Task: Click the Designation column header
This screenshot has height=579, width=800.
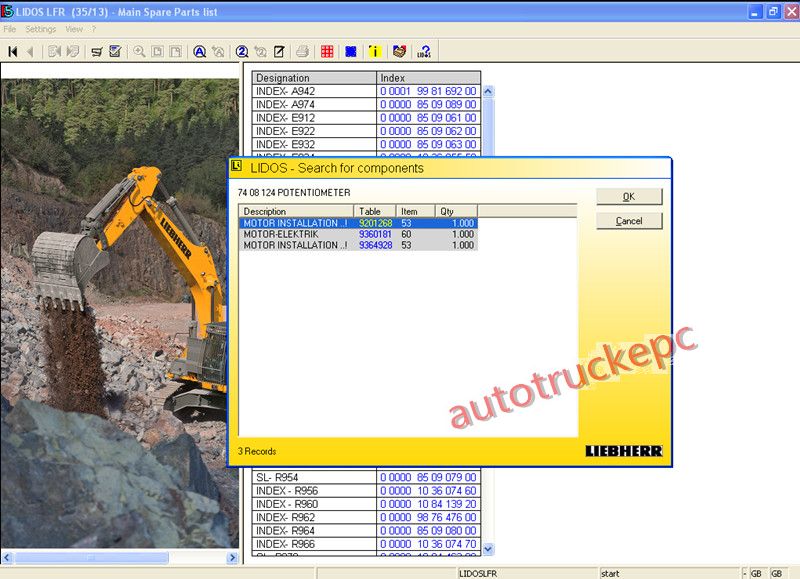Action: click(314, 78)
